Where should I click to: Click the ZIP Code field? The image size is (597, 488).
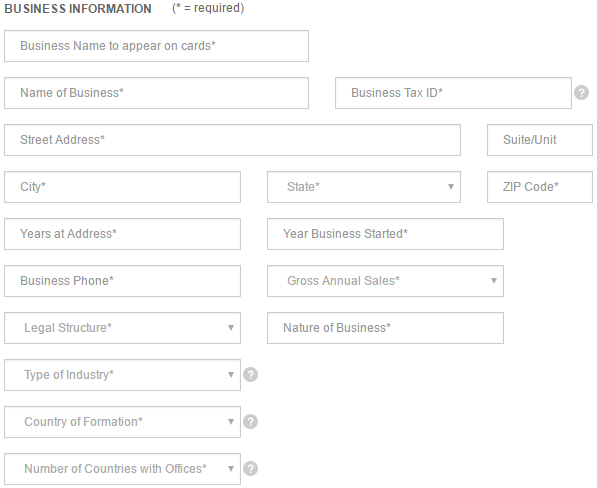point(540,187)
